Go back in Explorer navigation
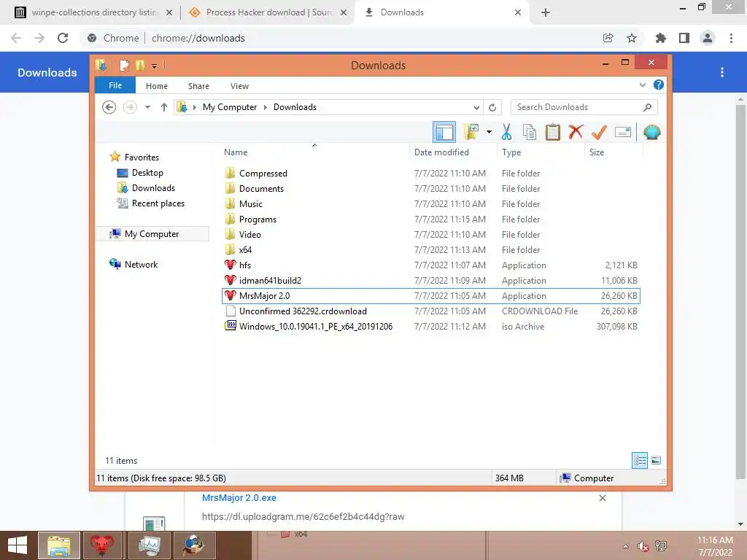The height and width of the screenshot is (560, 747). click(x=109, y=107)
